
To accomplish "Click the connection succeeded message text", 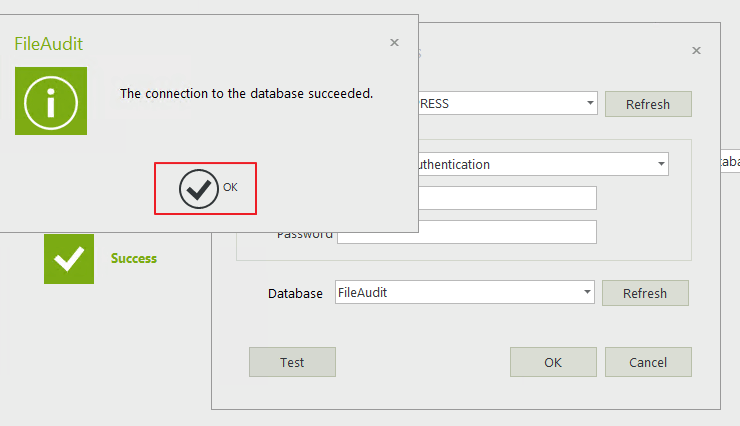I will (246, 93).
